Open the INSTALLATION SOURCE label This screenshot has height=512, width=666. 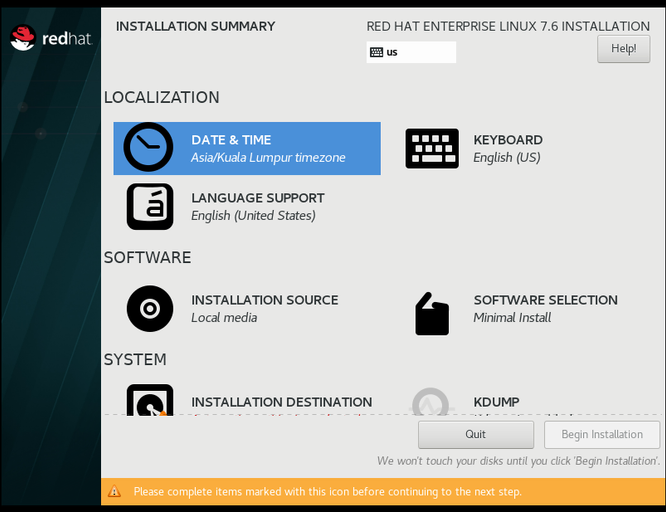tap(265, 300)
